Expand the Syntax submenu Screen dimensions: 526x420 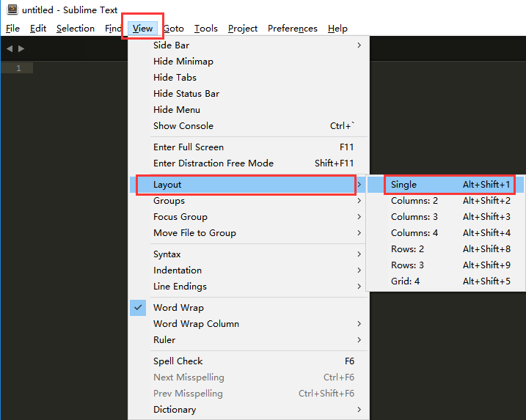(249, 254)
